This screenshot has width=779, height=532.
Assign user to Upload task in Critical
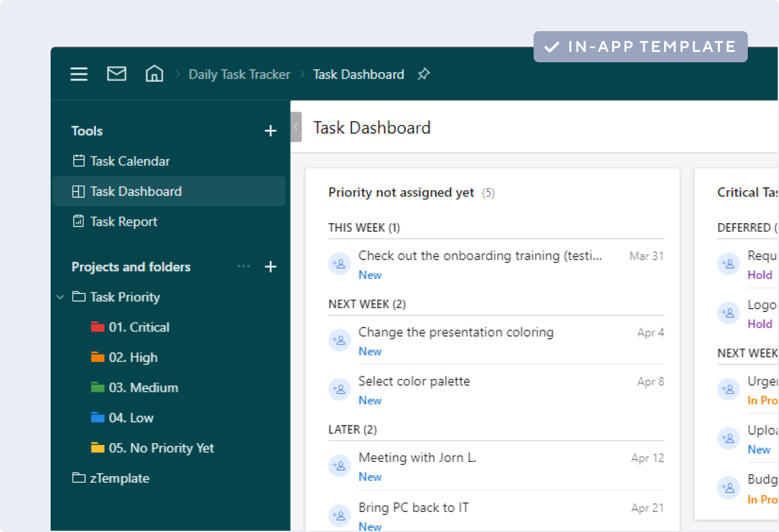728,439
